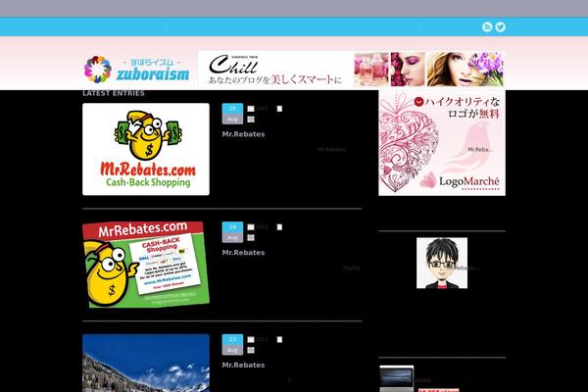Click date badge of the snowy mountain entry
The height and width of the screenshot is (392, 588).
(232, 345)
